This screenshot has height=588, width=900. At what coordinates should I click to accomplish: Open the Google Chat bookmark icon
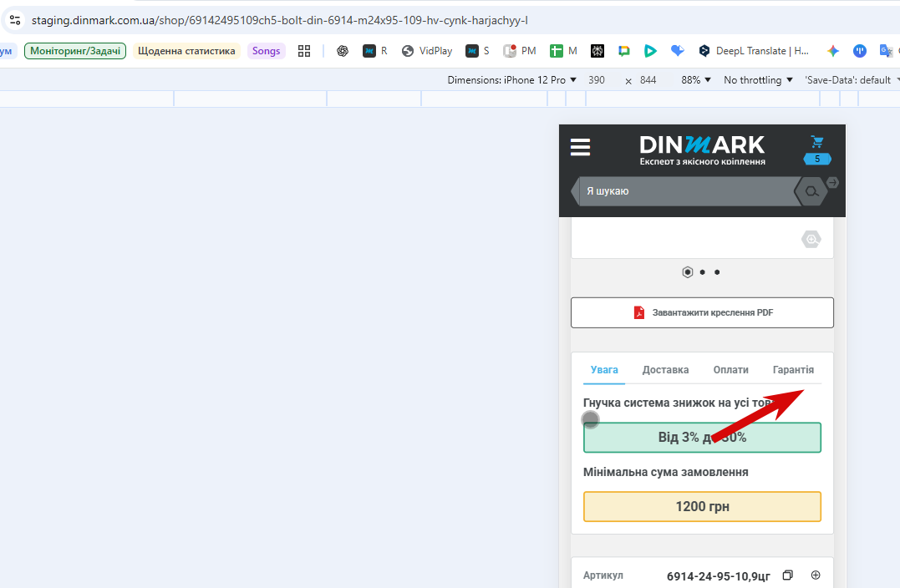(624, 51)
